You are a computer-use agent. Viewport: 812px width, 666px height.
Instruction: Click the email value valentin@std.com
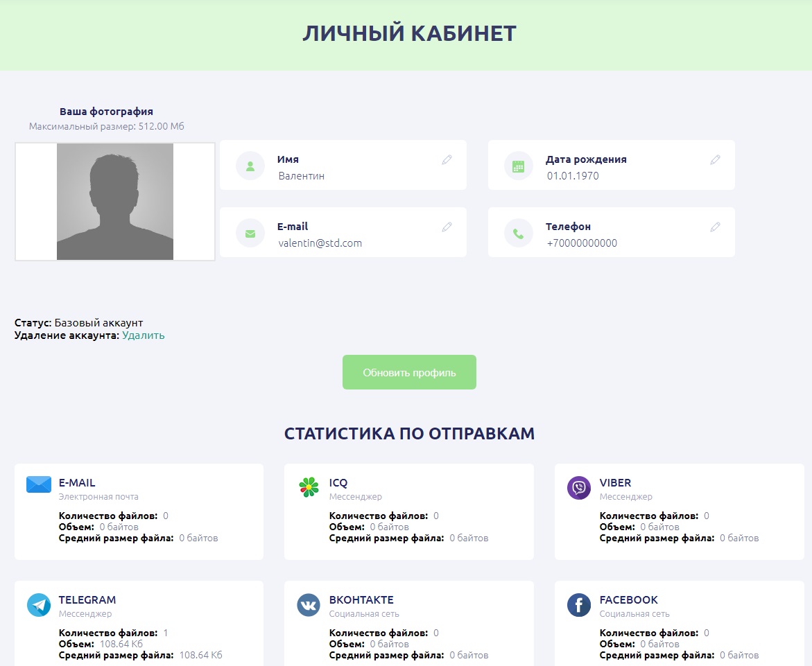tap(320, 243)
